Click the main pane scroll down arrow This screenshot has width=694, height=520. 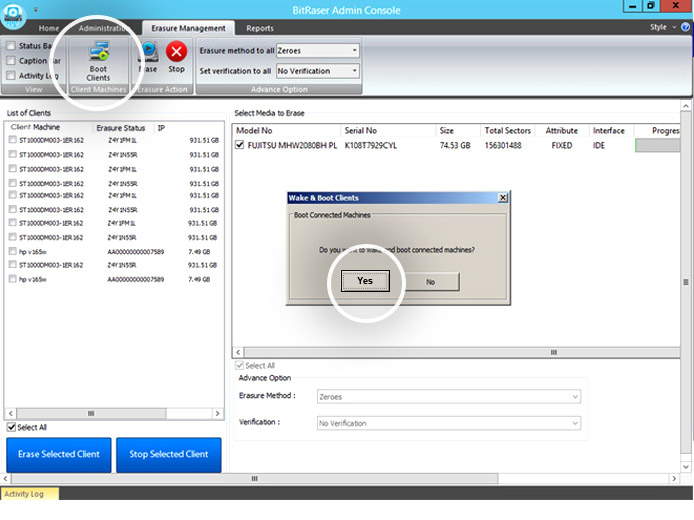pyautogui.click(x=686, y=466)
